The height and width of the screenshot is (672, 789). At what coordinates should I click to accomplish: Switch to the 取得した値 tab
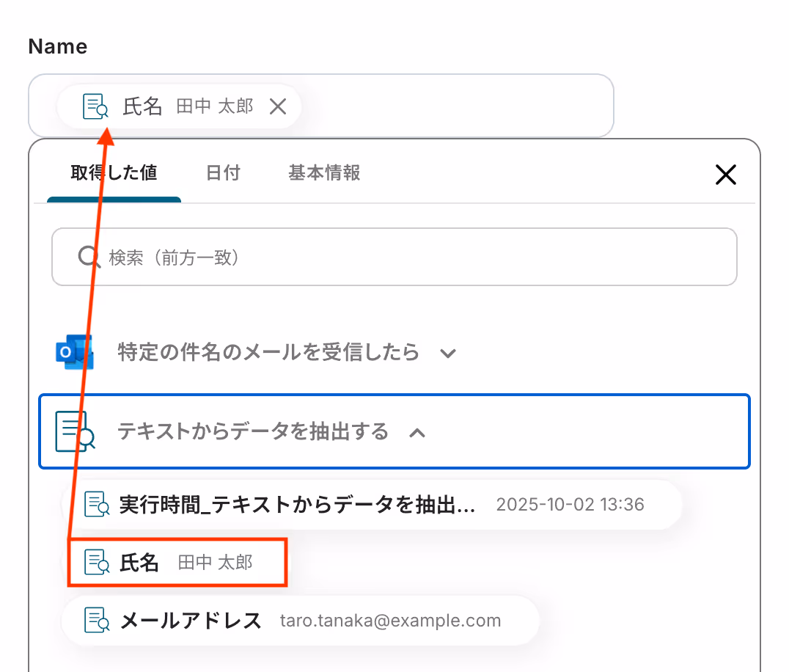[x=114, y=172]
